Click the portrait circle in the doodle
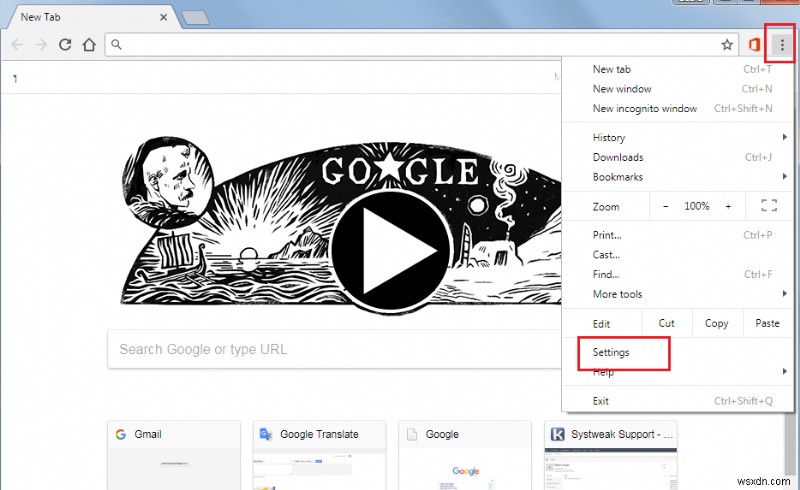Image resolution: width=800 pixels, height=490 pixels. coord(168,183)
